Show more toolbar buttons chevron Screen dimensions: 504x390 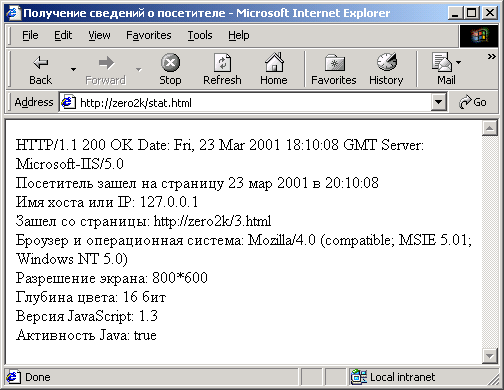pos(492,56)
